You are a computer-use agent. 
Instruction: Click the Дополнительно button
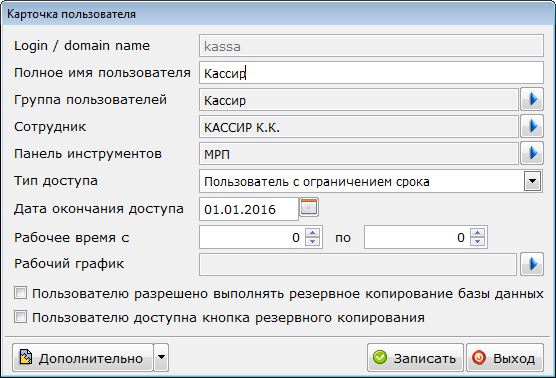[x=83, y=357]
